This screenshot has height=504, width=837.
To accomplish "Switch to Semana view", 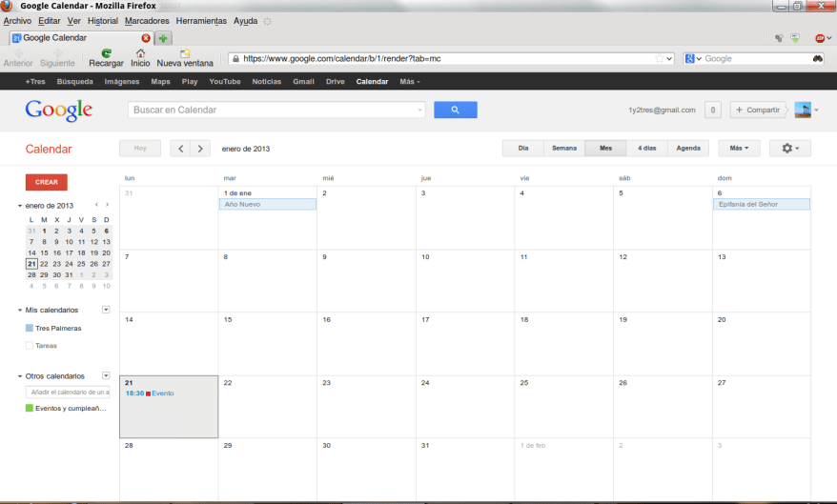I will point(564,149).
